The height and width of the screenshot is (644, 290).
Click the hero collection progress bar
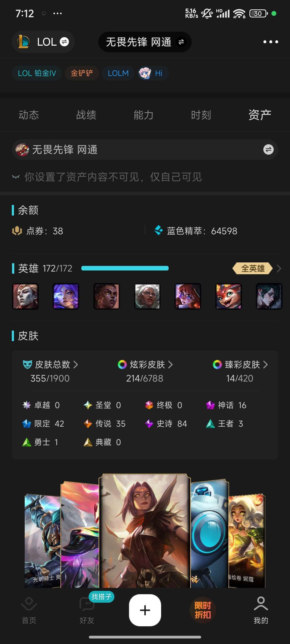pyautogui.click(x=125, y=268)
